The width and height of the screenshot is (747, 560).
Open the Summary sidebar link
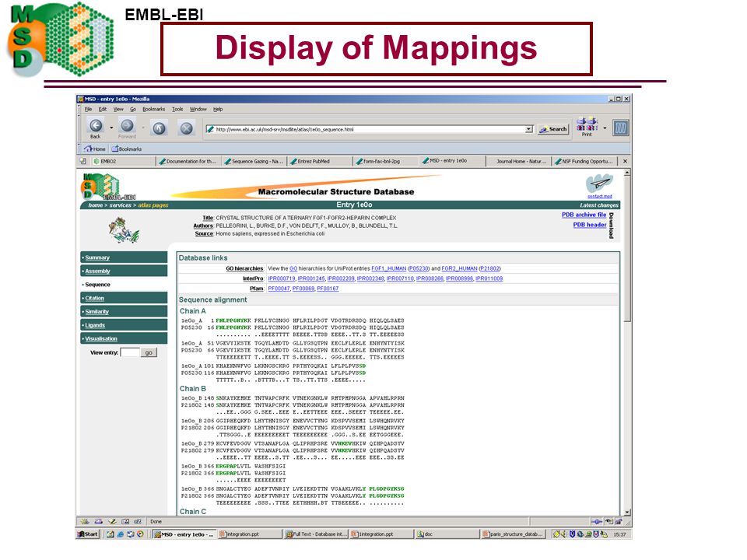tap(97, 257)
